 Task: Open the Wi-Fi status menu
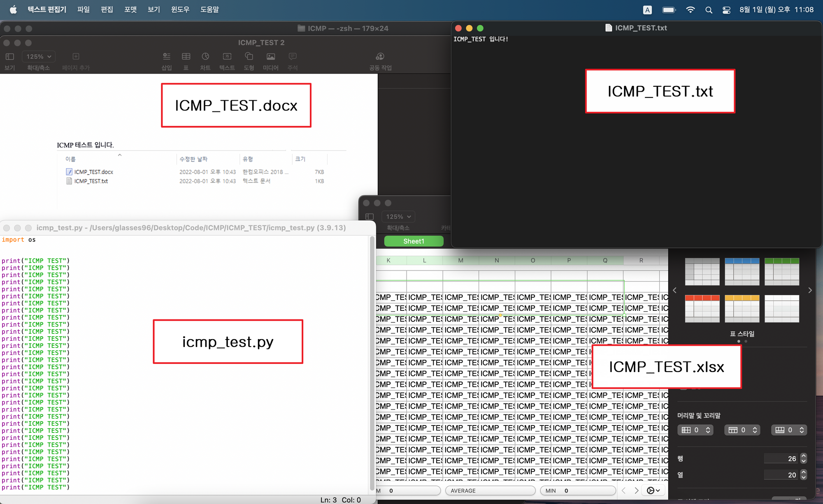point(690,10)
